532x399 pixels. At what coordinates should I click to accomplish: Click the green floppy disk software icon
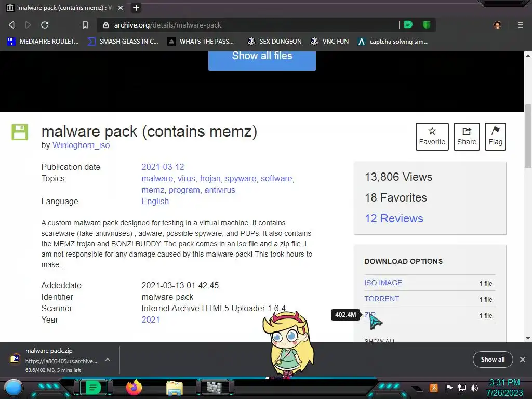pyautogui.click(x=20, y=132)
